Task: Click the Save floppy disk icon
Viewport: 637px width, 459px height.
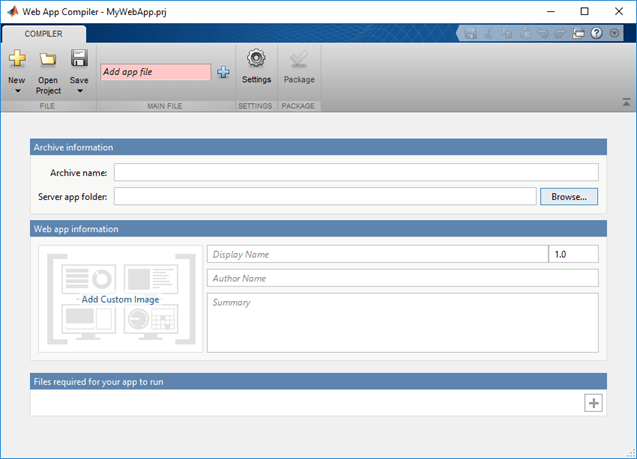Action: click(79, 58)
